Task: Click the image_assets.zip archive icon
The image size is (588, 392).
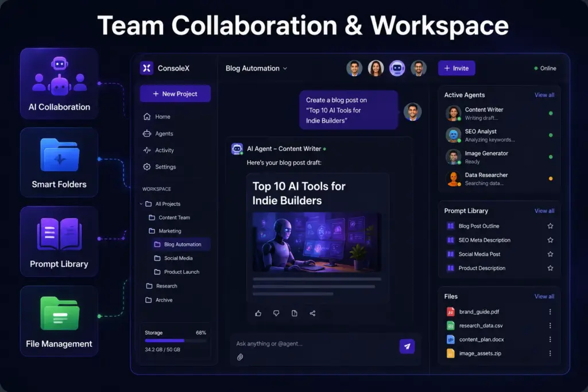Action: (x=451, y=354)
